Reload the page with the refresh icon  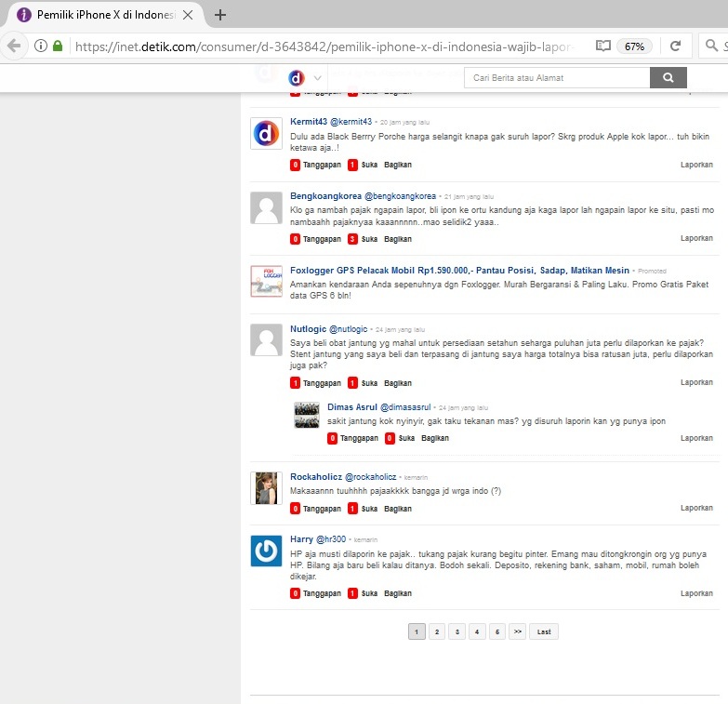click(676, 46)
